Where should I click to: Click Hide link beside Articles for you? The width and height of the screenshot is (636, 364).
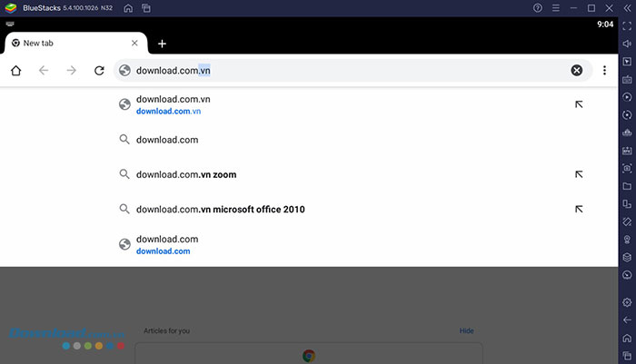pos(466,331)
